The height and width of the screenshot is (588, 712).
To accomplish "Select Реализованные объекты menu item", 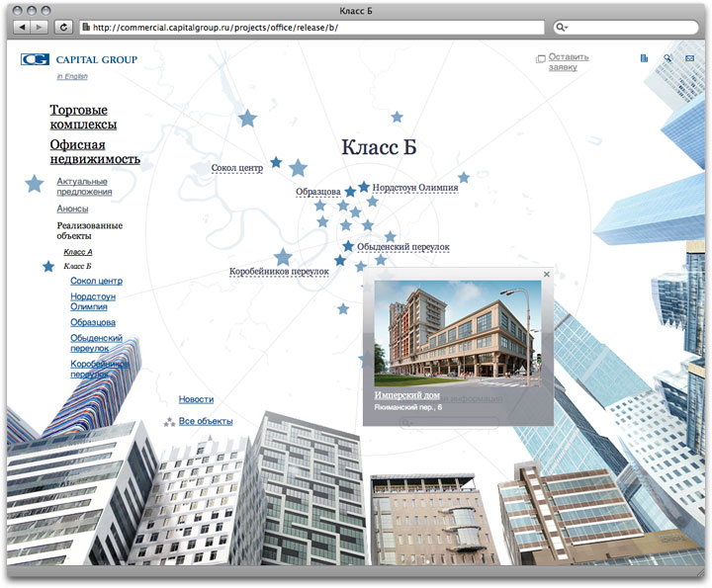I will tap(89, 230).
